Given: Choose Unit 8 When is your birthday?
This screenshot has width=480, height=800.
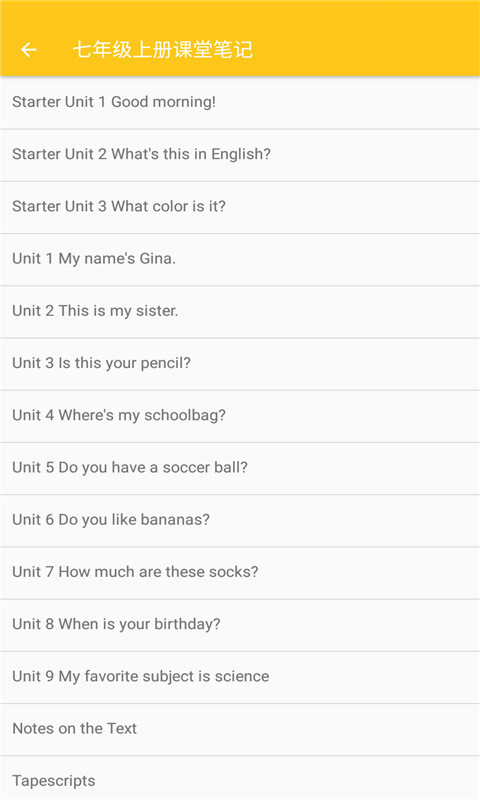Looking at the screenshot, I should (x=240, y=625).
